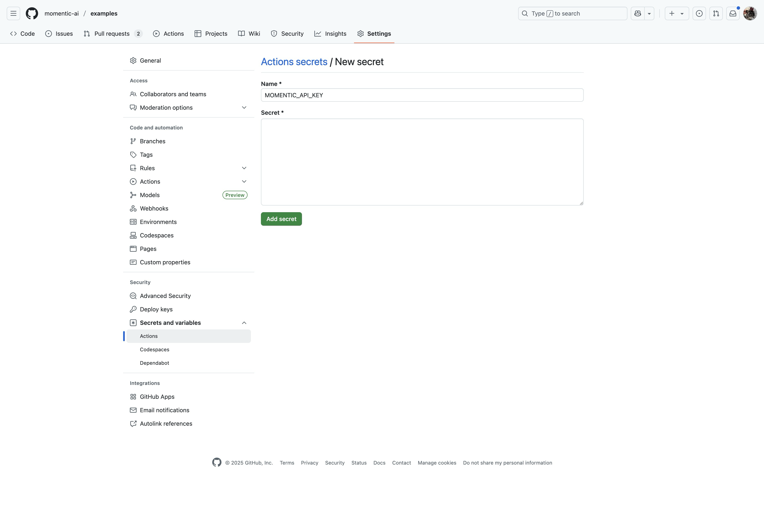Click the mail icon beside Email notifications
The image size is (764, 532).
coord(133,410)
